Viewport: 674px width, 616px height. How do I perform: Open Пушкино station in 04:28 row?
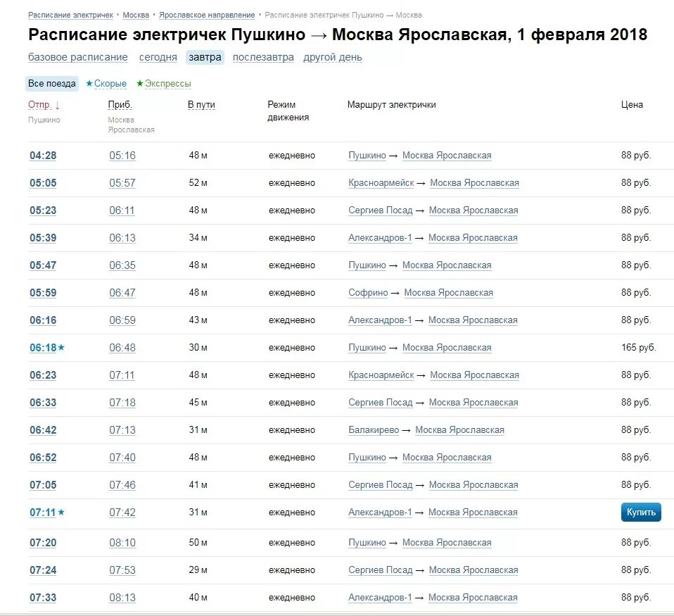[x=367, y=156]
